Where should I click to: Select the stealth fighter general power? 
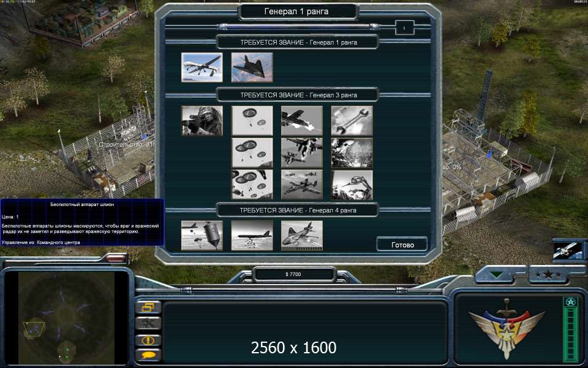(252, 67)
